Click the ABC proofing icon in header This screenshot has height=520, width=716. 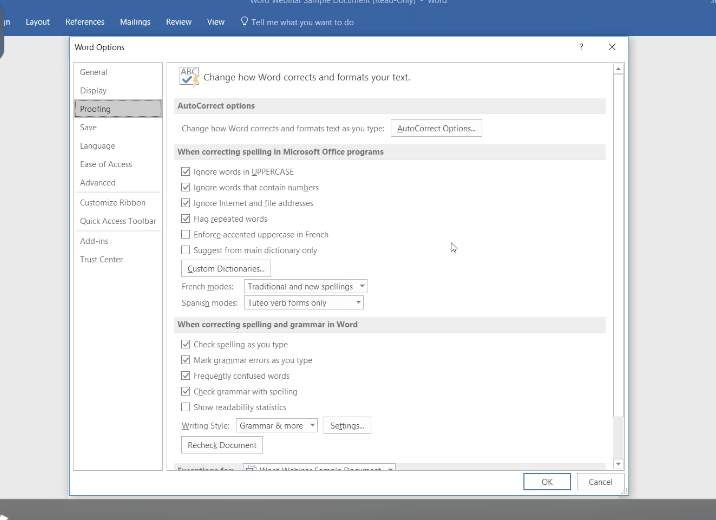tap(189, 77)
